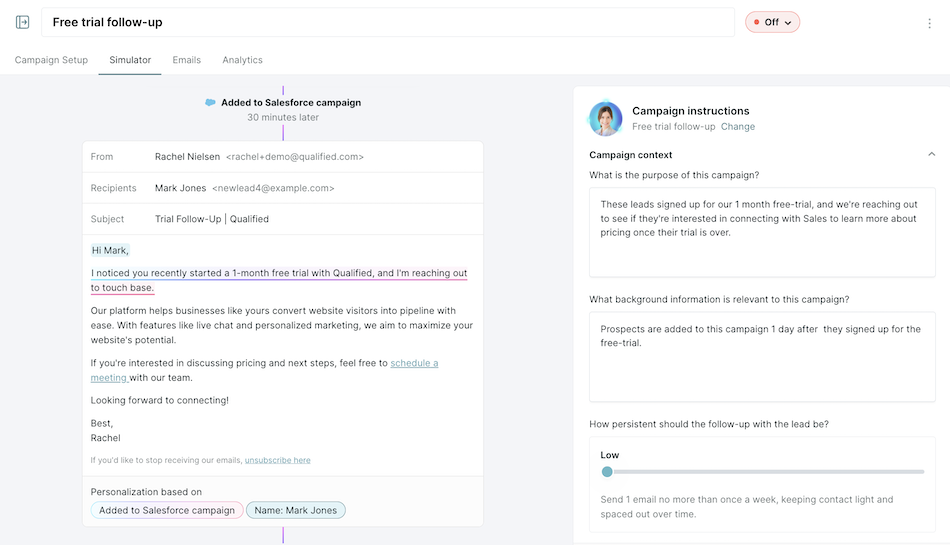Click the highlighted Hi Mark, greeting

tap(110, 251)
